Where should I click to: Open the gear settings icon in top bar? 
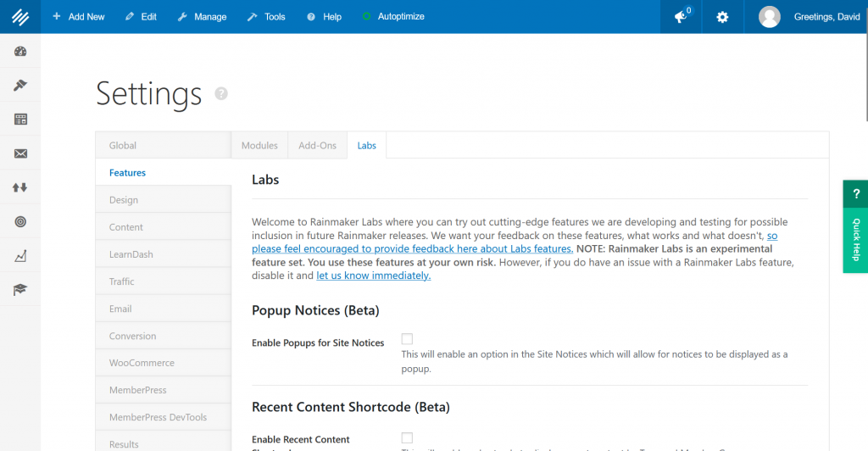[x=722, y=17]
